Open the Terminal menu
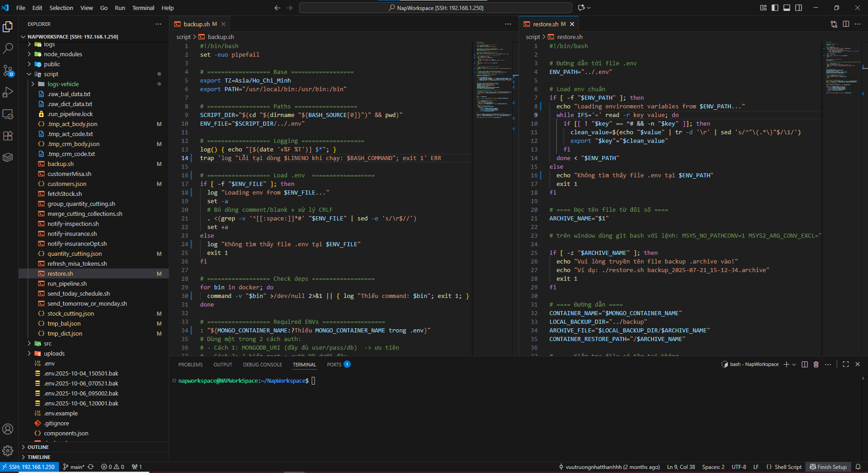Screen dimensions: 868x473 click(143, 8)
